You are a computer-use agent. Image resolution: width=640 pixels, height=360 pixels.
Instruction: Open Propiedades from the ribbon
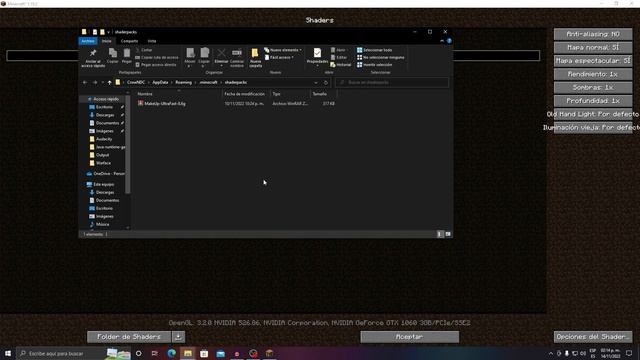pos(317,57)
